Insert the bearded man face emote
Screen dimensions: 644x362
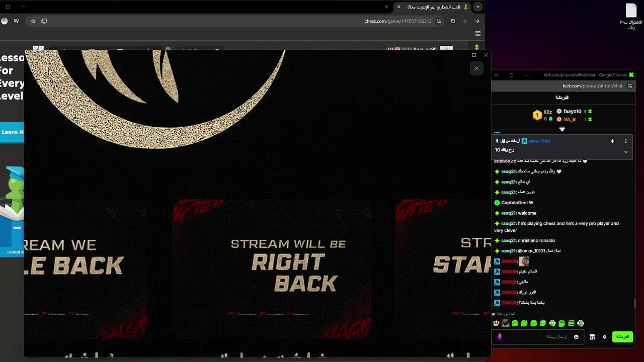pyautogui.click(x=505, y=323)
